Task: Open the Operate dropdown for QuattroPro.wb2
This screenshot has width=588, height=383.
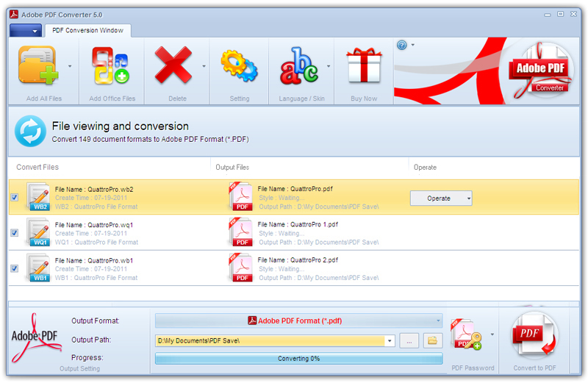Action: (x=441, y=198)
